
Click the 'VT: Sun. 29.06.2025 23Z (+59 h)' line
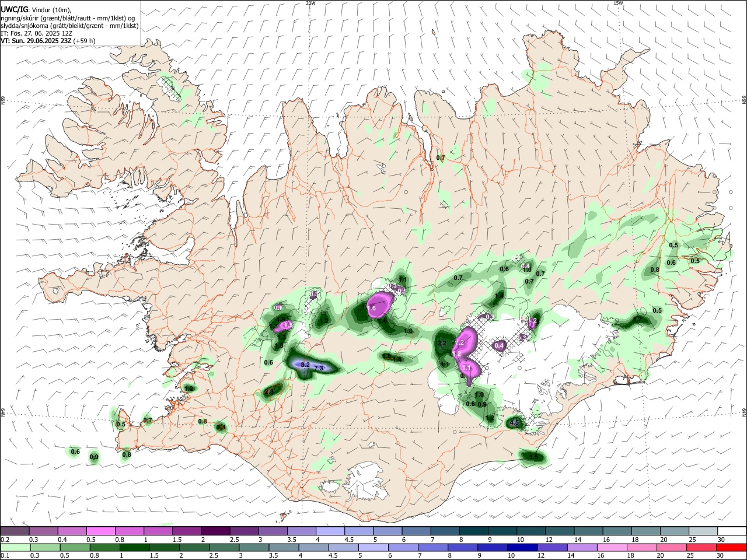[x=48, y=41]
